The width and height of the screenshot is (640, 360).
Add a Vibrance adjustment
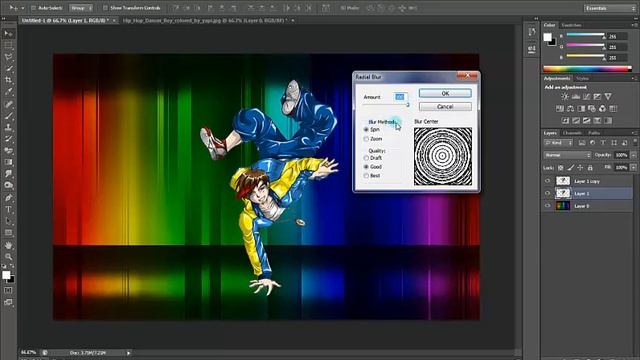point(608,97)
